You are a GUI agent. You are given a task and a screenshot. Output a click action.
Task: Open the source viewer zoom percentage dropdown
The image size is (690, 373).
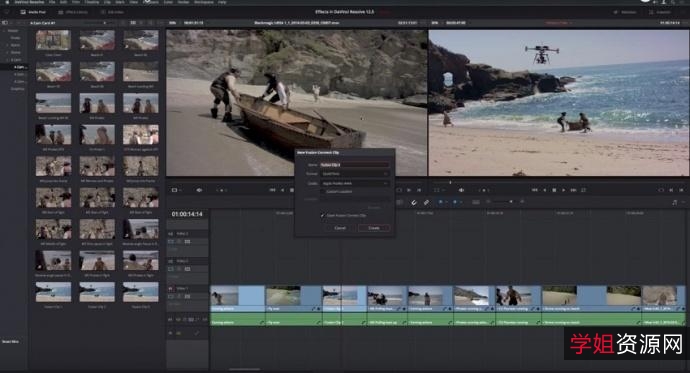[x=172, y=22]
